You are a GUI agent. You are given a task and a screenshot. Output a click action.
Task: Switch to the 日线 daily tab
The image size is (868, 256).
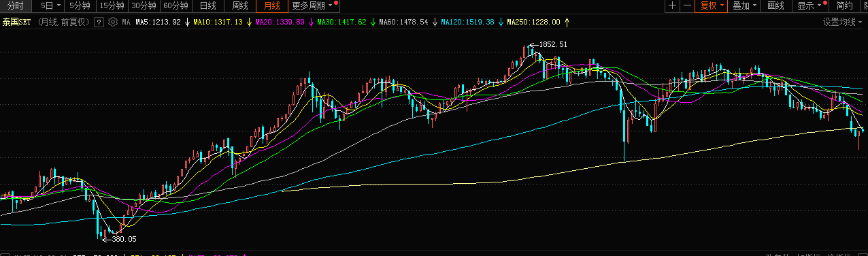207,5
